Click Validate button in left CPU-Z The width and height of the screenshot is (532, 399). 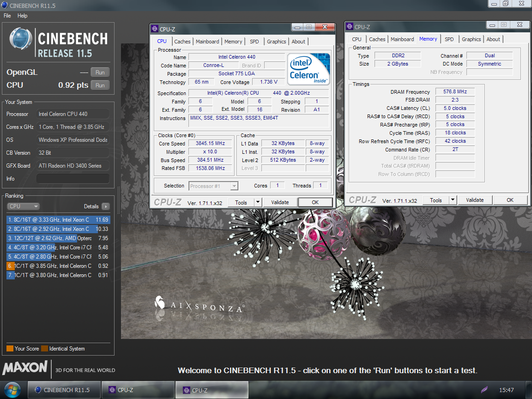point(280,202)
